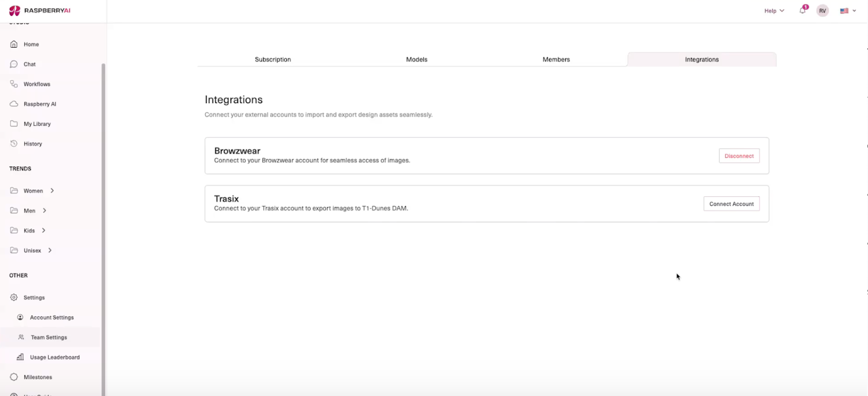Click the Home label in sidebar

click(x=31, y=44)
